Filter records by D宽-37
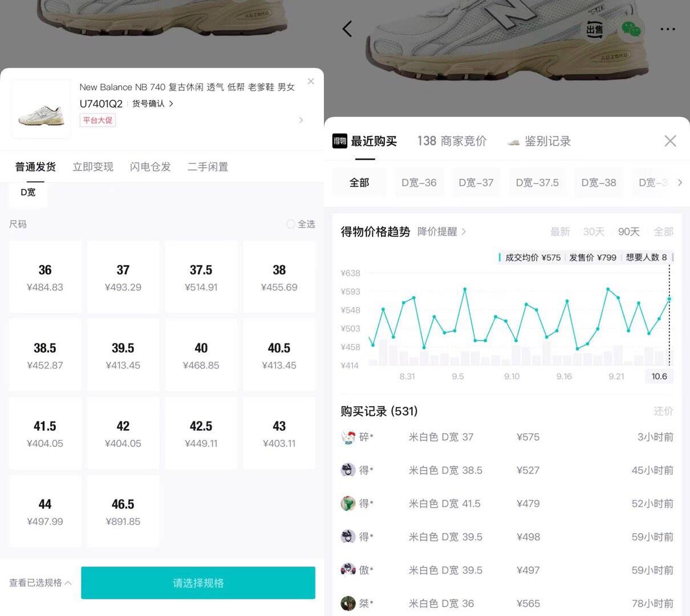Viewport: 690px width, 616px height. 476,183
